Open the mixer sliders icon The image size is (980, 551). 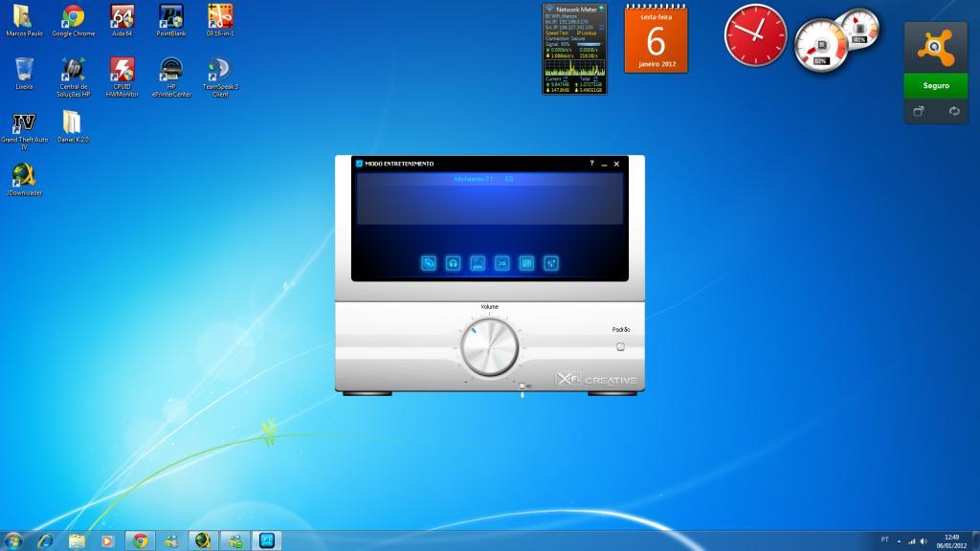pyautogui.click(x=550, y=263)
